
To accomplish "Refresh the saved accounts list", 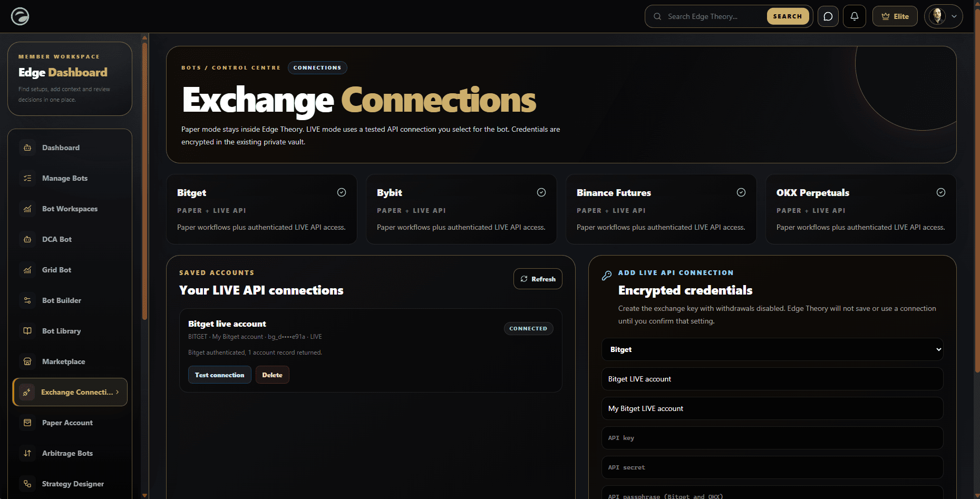I will 538,279.
